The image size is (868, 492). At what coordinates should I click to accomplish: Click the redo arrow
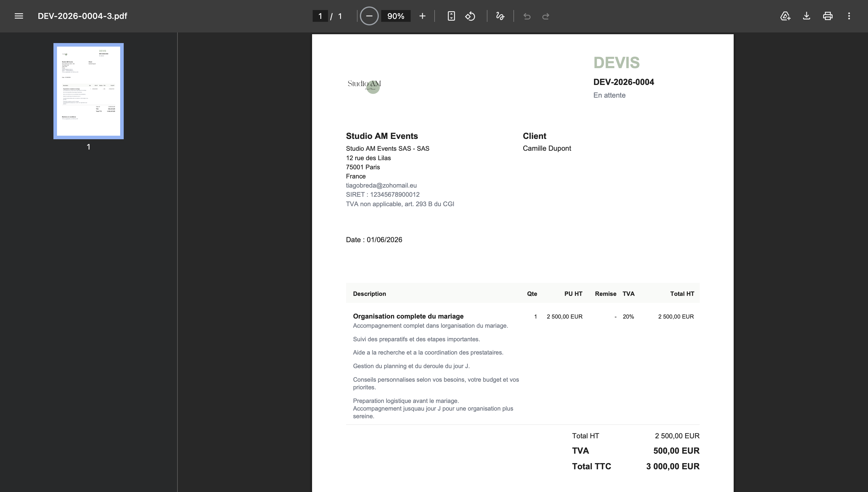coord(545,16)
